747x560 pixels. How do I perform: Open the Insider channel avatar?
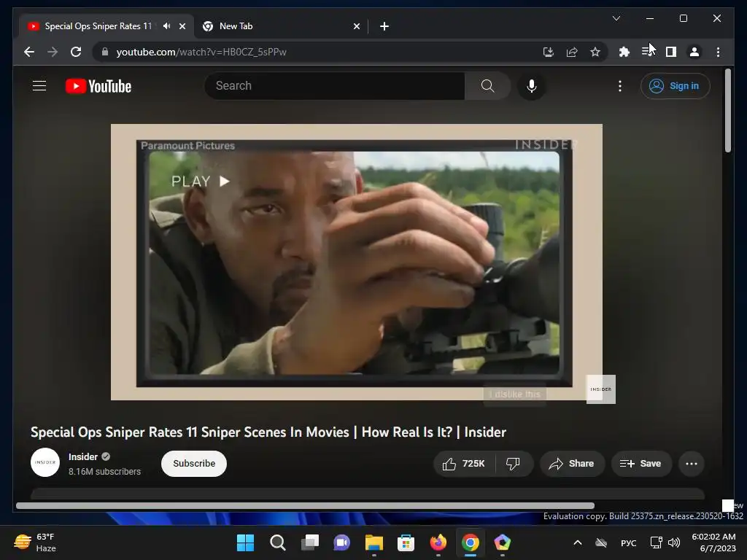coord(45,462)
